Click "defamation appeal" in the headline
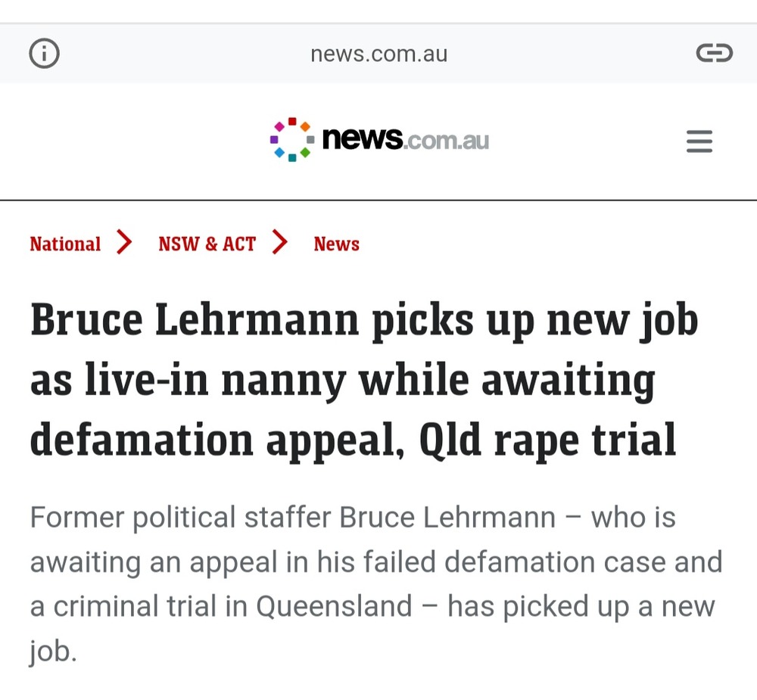 [217, 440]
